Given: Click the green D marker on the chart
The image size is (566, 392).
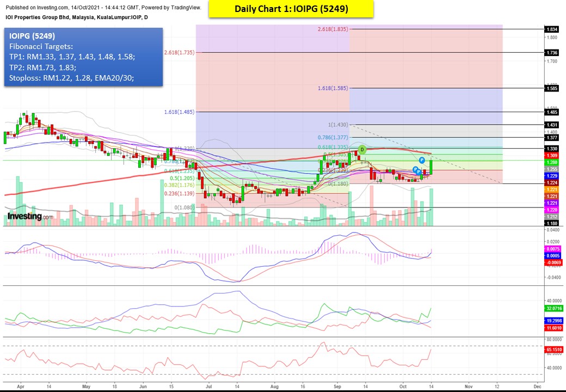Looking at the screenshot, I should [x=362, y=149].
